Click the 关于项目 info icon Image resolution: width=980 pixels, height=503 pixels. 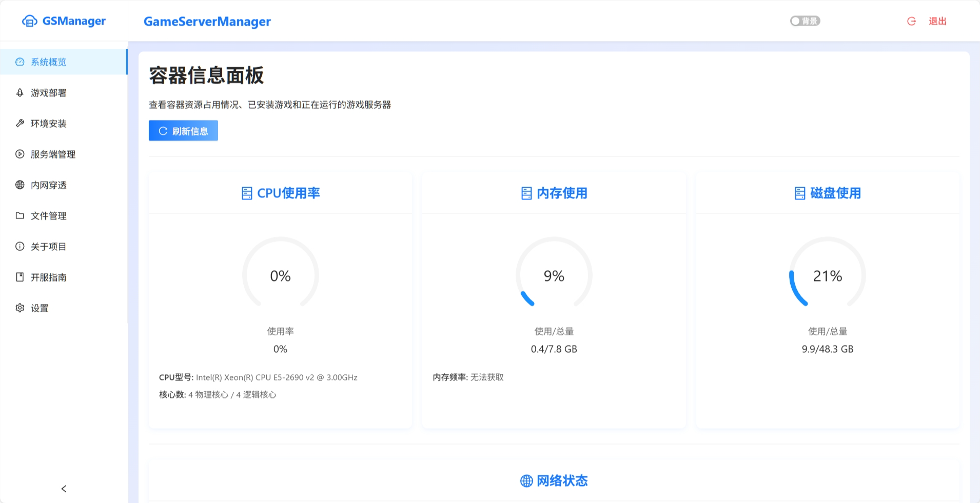(x=20, y=247)
